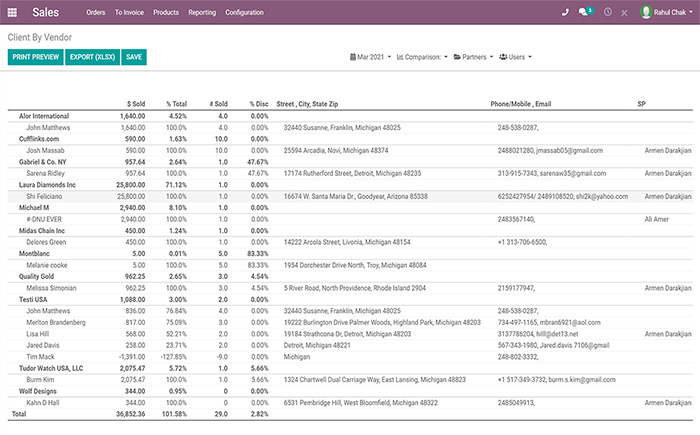Open the Orders menu
The image size is (700, 435).
point(96,13)
